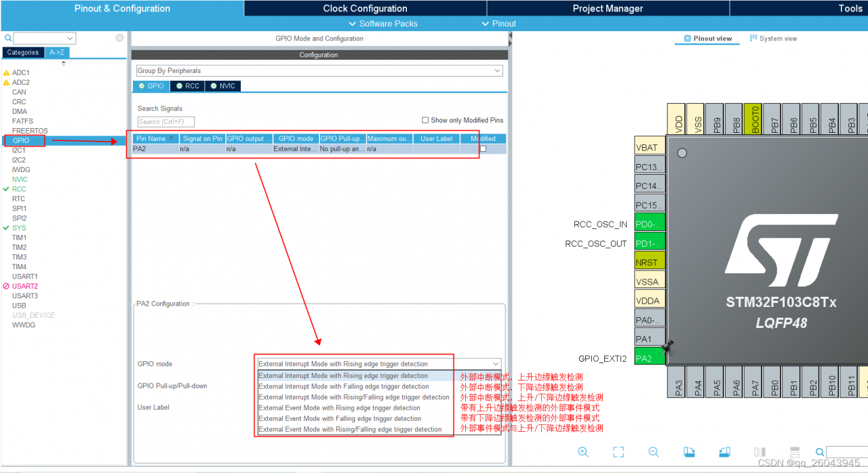Viewport: 868px width, 473px height.
Task: Select the PD1 oscillator-out pin
Action: tap(650, 243)
